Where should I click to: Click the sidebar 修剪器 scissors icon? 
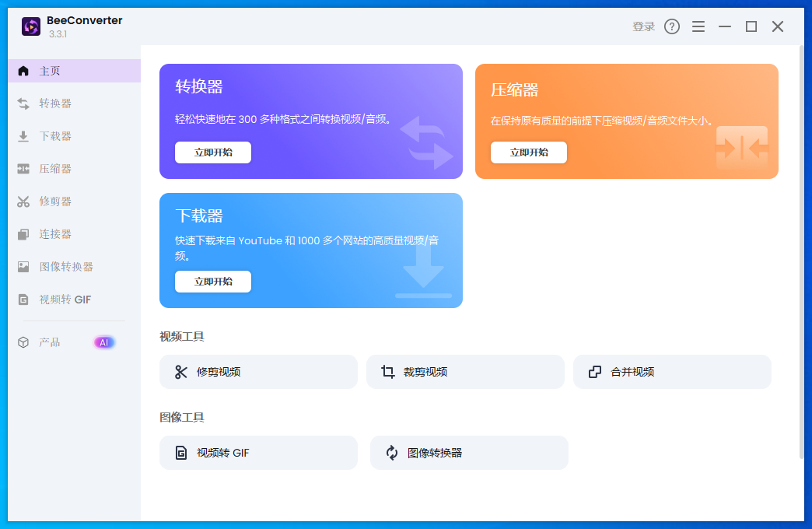(x=23, y=201)
